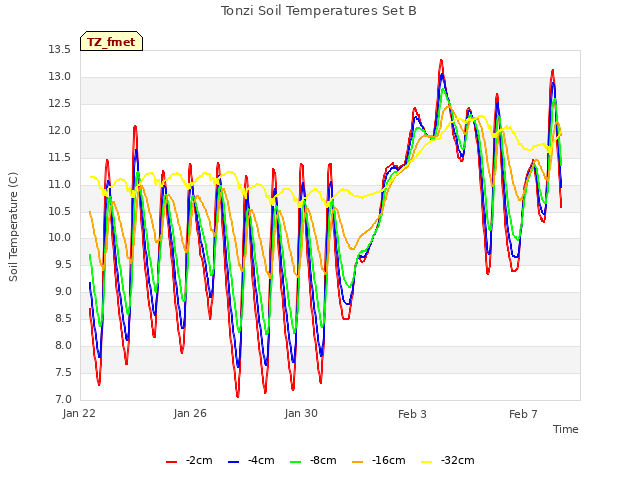This screenshot has height=480, width=640.
Task: Select the -4cm legend label
Action: (261, 460)
